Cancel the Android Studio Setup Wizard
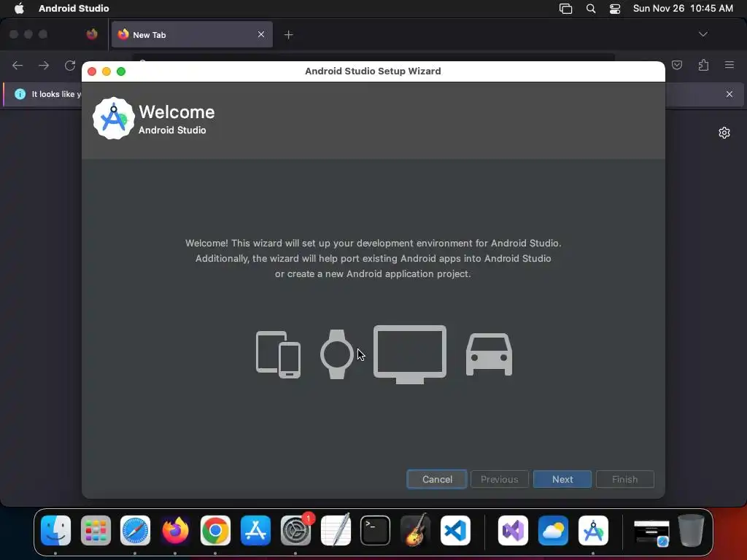747x560 pixels. pos(437,479)
